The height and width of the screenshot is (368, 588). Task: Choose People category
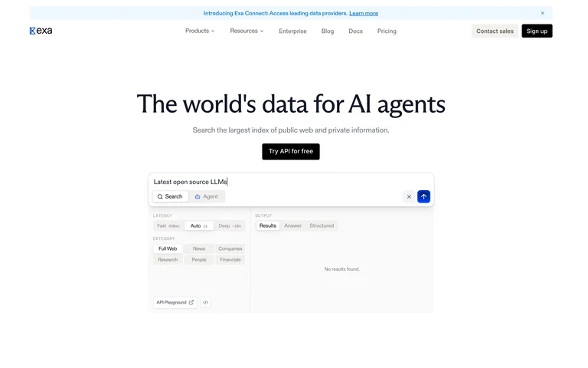coord(199,259)
